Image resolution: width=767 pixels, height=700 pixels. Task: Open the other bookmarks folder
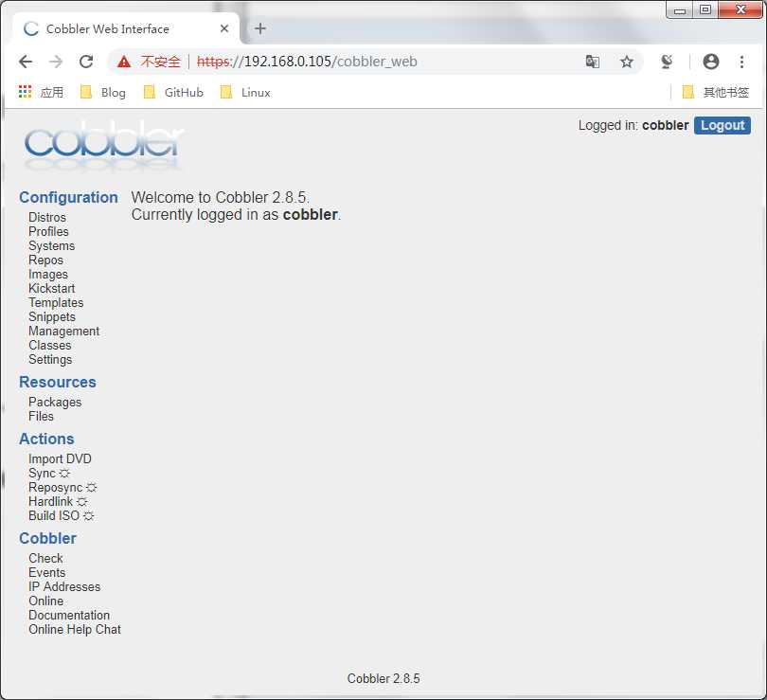click(715, 92)
